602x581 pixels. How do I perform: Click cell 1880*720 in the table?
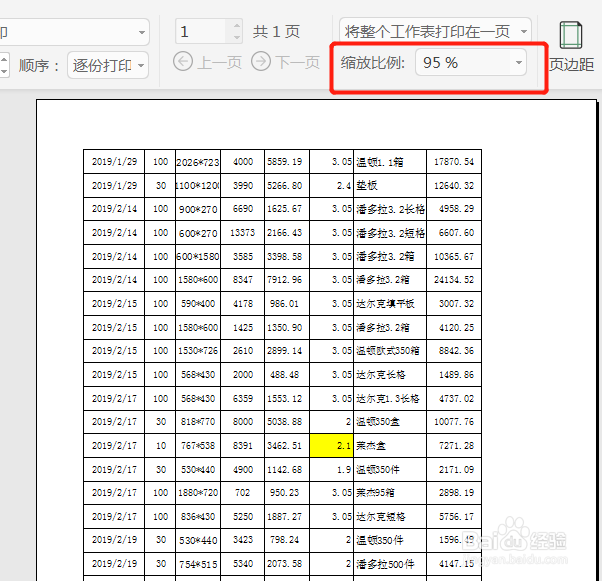coord(198,493)
